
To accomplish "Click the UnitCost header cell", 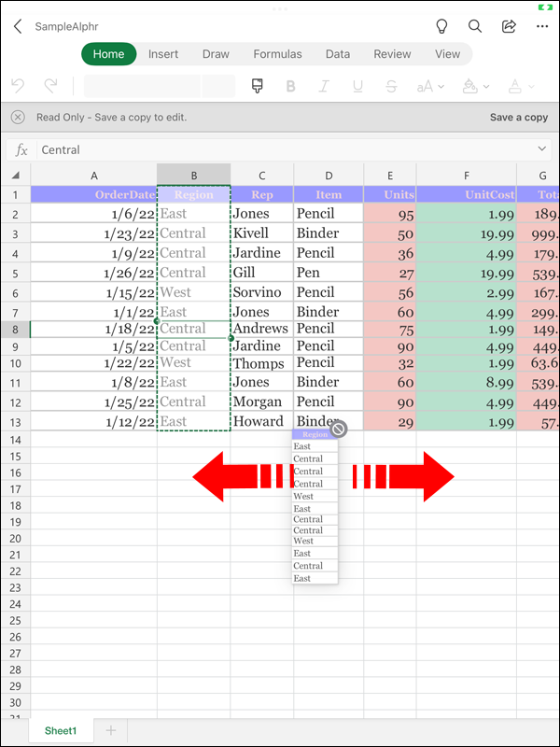I will click(466, 194).
